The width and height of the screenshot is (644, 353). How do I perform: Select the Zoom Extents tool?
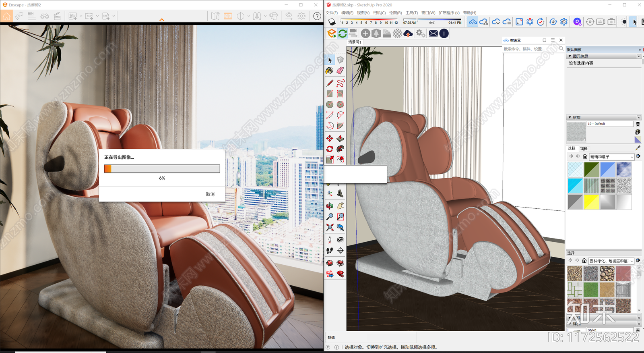330,227
